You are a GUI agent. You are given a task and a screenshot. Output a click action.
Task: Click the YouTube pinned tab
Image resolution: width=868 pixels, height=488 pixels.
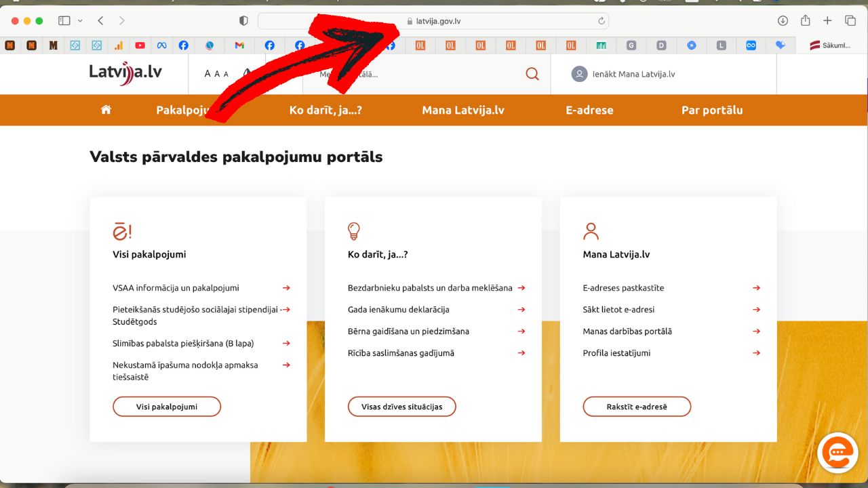(x=140, y=45)
